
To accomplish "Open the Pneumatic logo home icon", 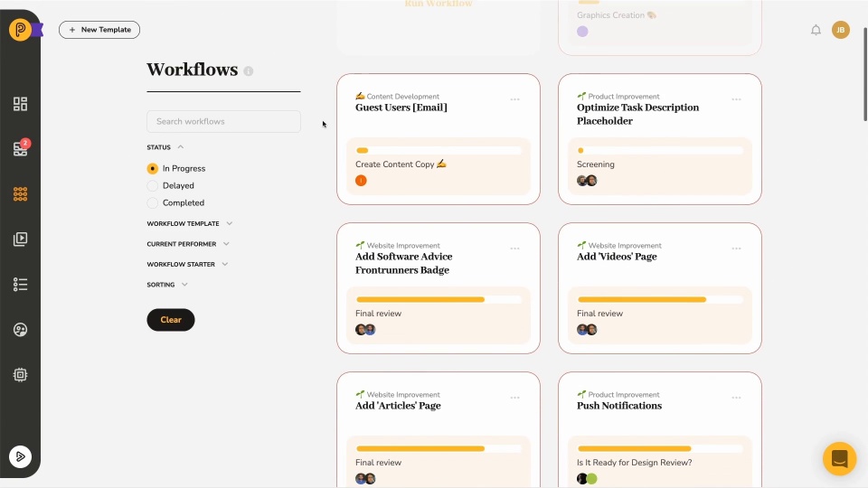I will pos(21,29).
